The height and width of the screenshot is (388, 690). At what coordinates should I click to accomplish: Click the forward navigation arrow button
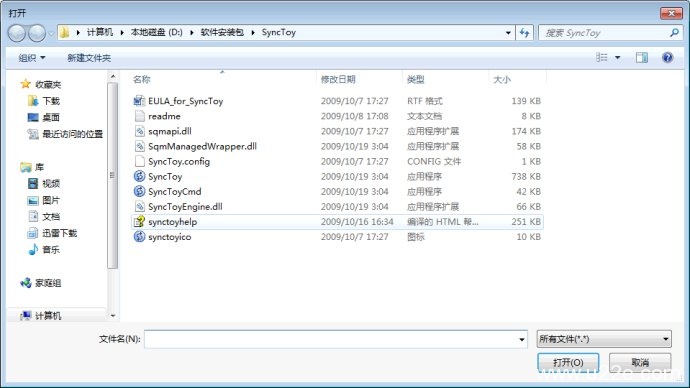pyautogui.click(x=37, y=33)
